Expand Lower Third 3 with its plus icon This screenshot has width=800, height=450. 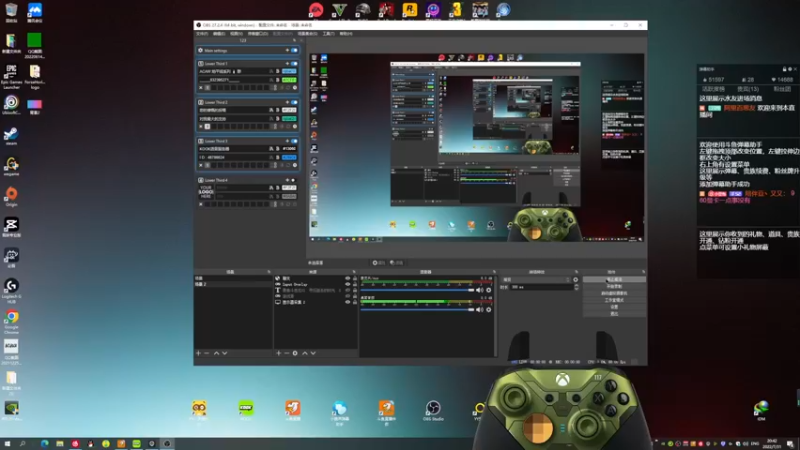pos(287,141)
